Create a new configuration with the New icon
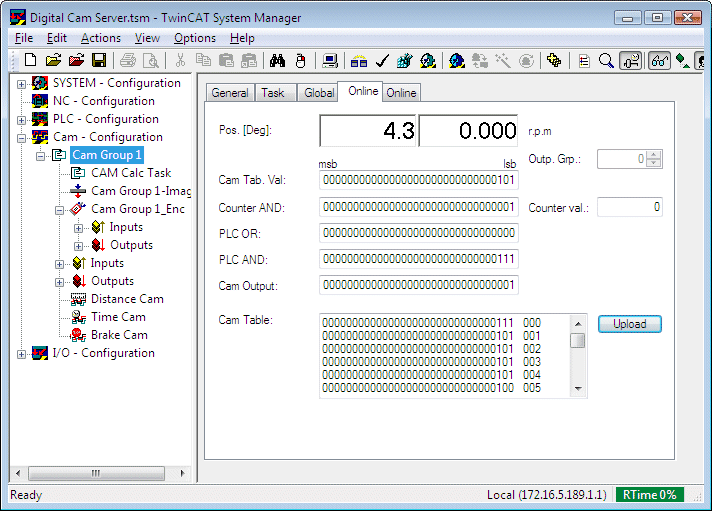The width and height of the screenshot is (712, 511). pos(30,60)
